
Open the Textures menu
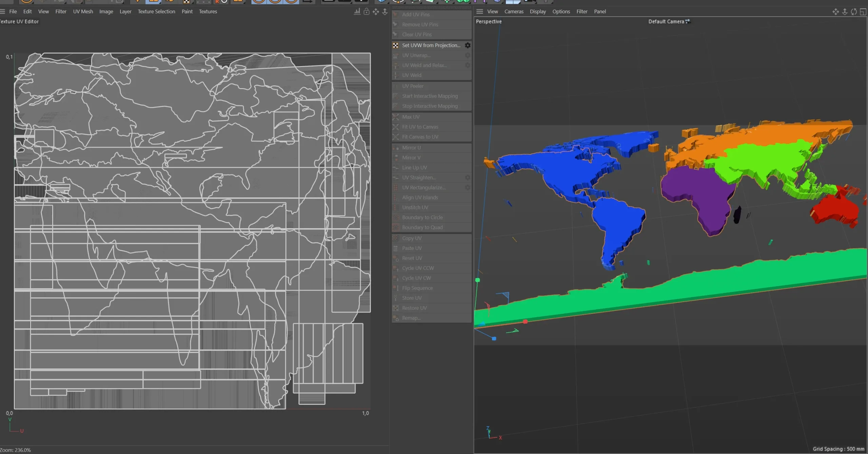[208, 11]
